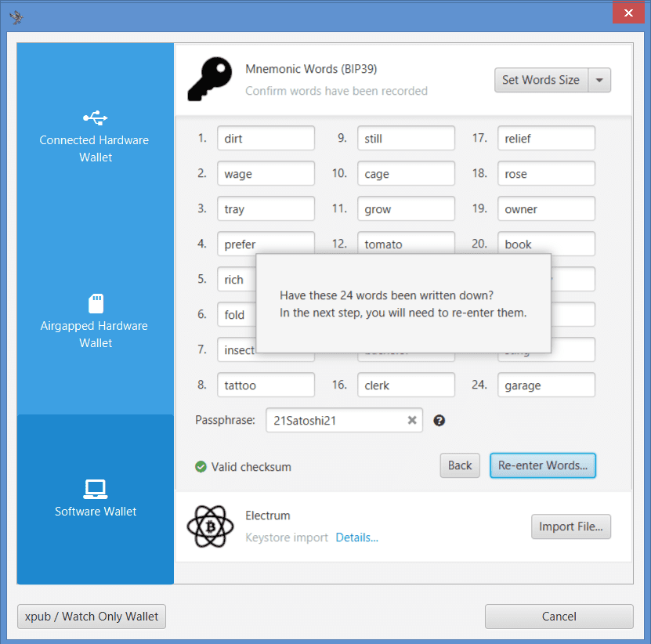
Task: Click the Passphrase field containing 21Satoshi21
Action: click(344, 420)
